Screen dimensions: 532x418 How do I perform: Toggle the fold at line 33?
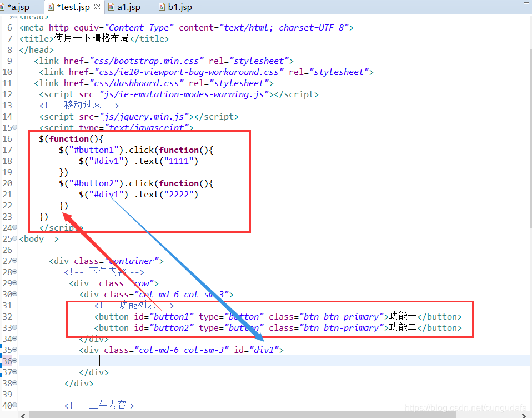point(14,327)
